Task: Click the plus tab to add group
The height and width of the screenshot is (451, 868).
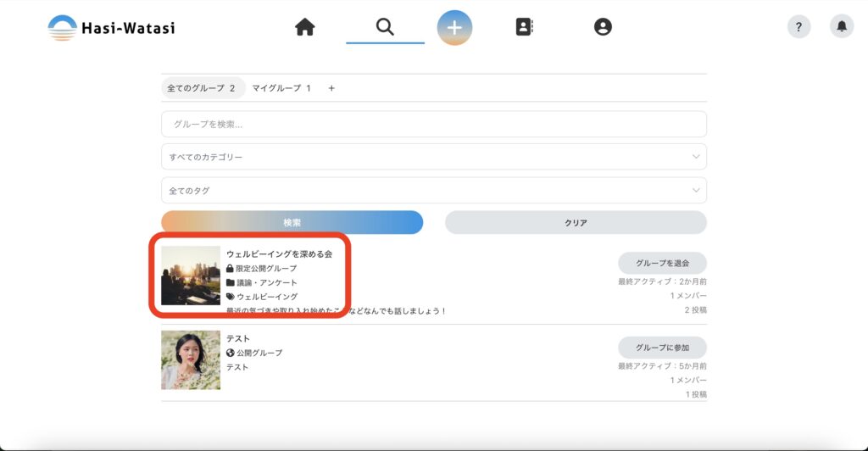Action: click(x=331, y=88)
